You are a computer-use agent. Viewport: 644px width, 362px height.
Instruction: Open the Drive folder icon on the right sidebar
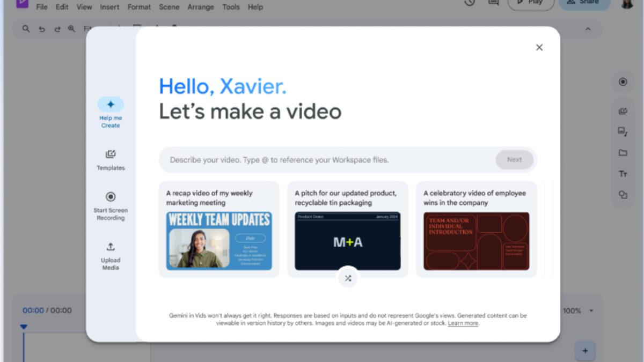[x=623, y=152]
